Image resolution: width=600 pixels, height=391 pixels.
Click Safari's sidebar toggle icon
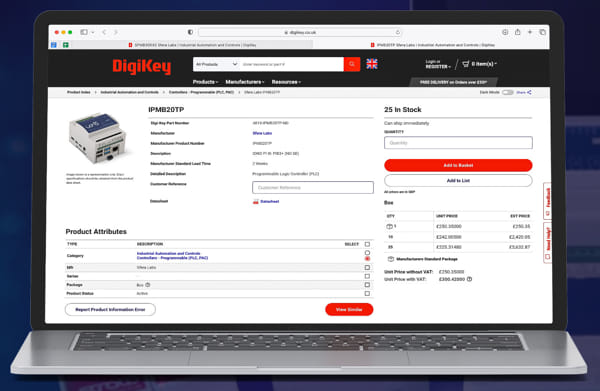(84, 32)
